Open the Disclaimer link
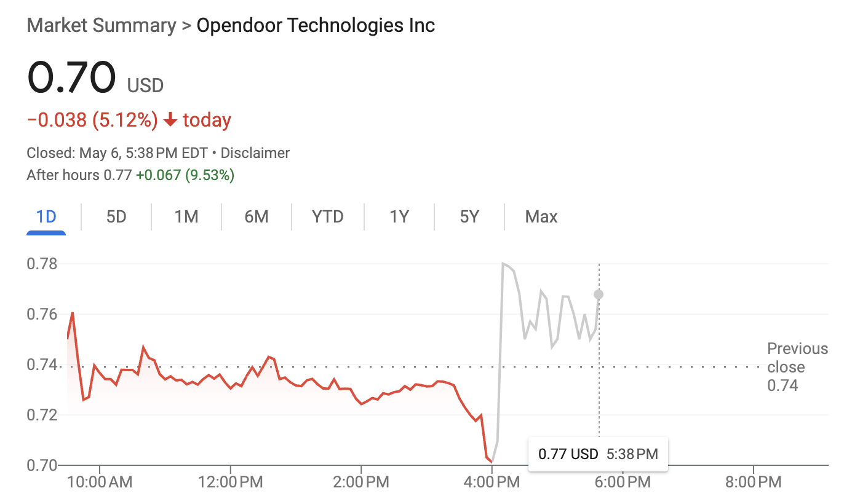Viewport: 860px width, 504px height. click(x=255, y=153)
